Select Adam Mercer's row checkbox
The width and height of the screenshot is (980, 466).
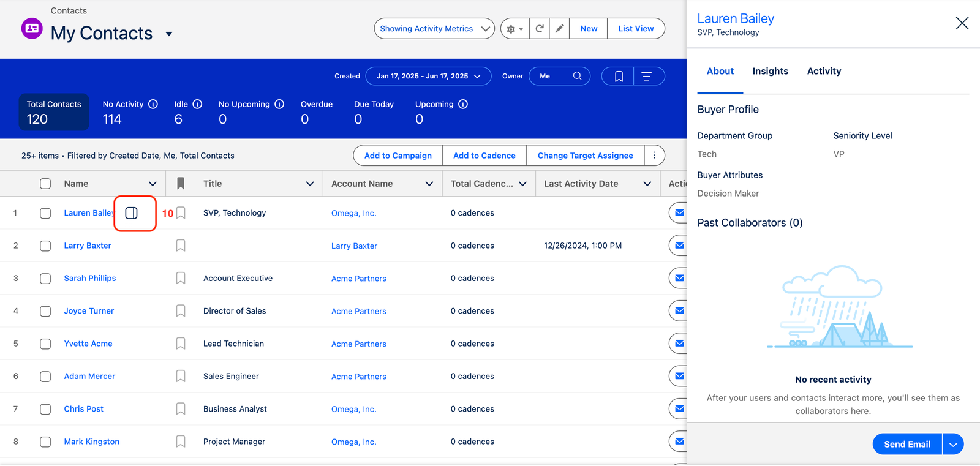tap(45, 376)
